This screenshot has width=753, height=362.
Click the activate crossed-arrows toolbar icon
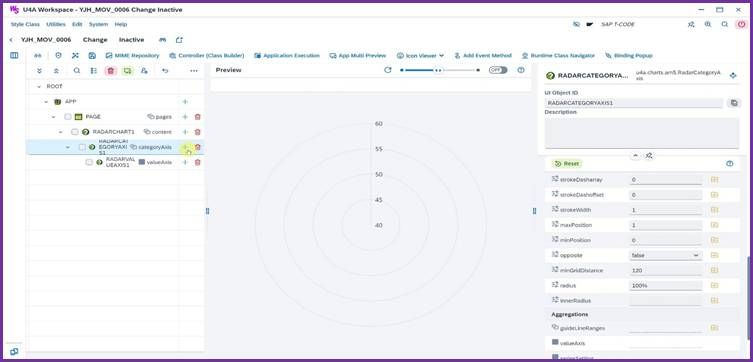[x=75, y=56]
